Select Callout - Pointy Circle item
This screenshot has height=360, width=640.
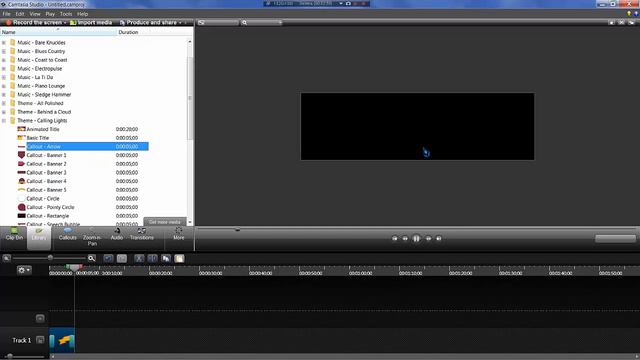pos(50,207)
